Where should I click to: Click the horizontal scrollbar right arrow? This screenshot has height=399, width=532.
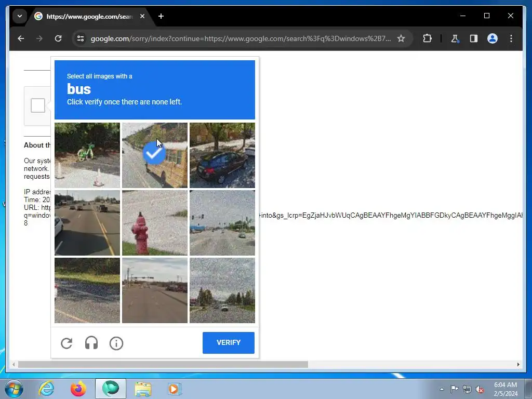[518, 364]
